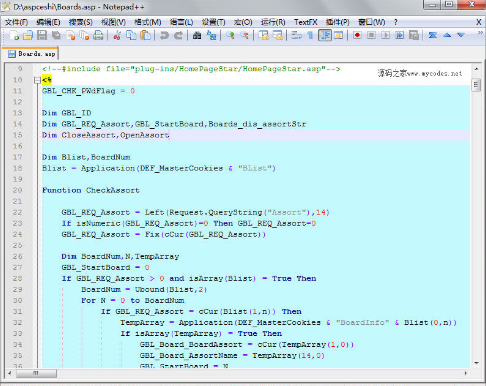The image size is (486, 386).
Task: Close document with menu bar X
Action: (x=479, y=22)
